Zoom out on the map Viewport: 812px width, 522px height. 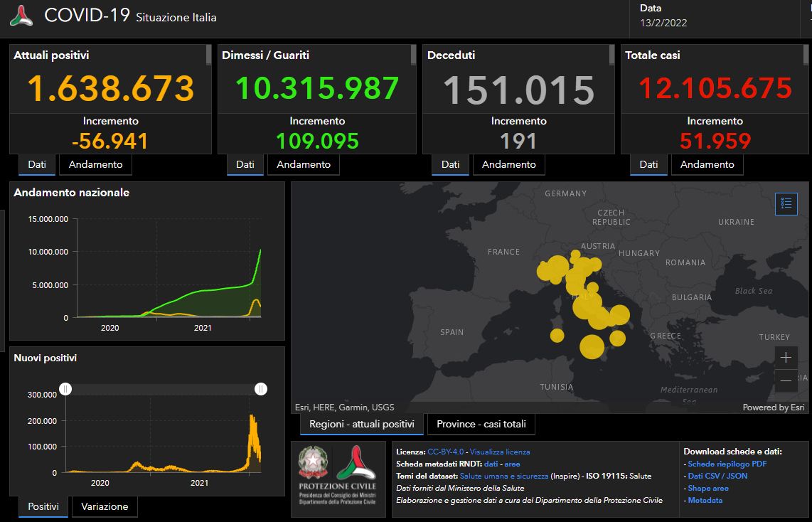point(786,381)
